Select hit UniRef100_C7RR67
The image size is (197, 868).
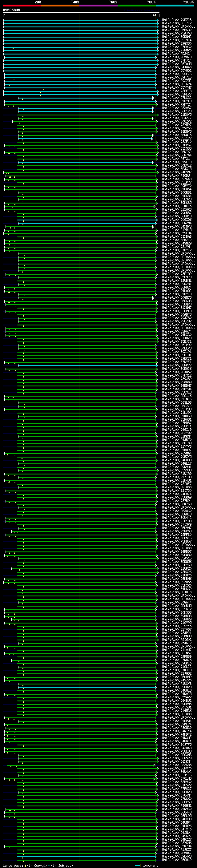(176, 145)
